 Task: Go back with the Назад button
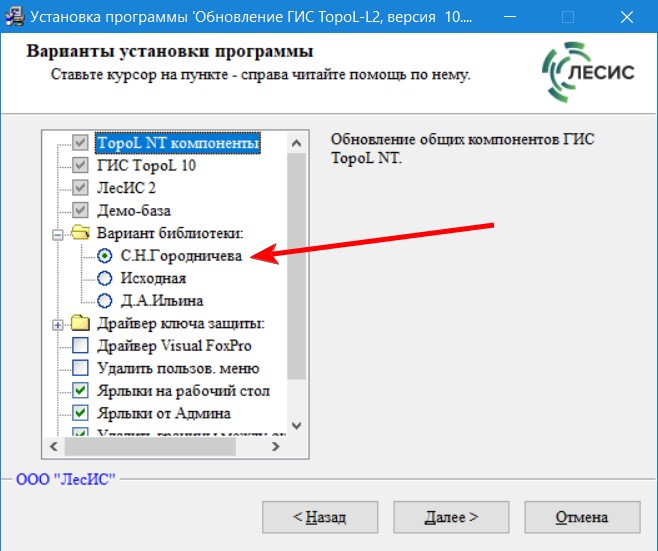(x=320, y=517)
